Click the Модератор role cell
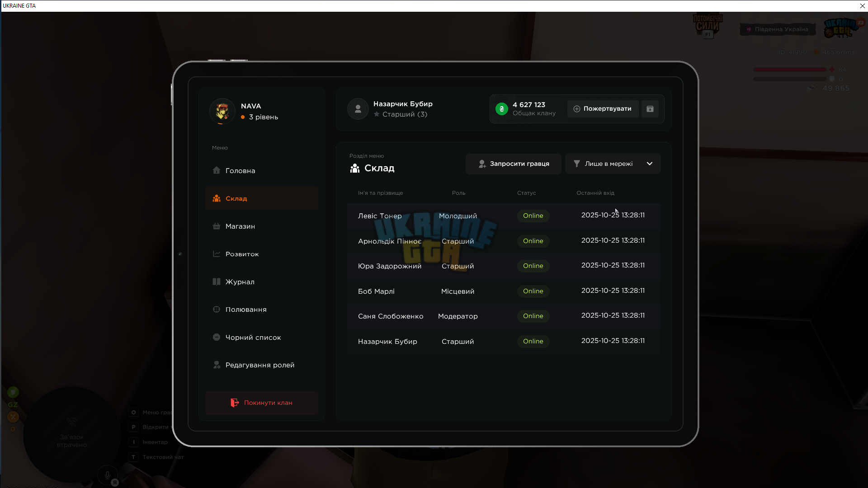The height and width of the screenshot is (488, 868). point(458,316)
